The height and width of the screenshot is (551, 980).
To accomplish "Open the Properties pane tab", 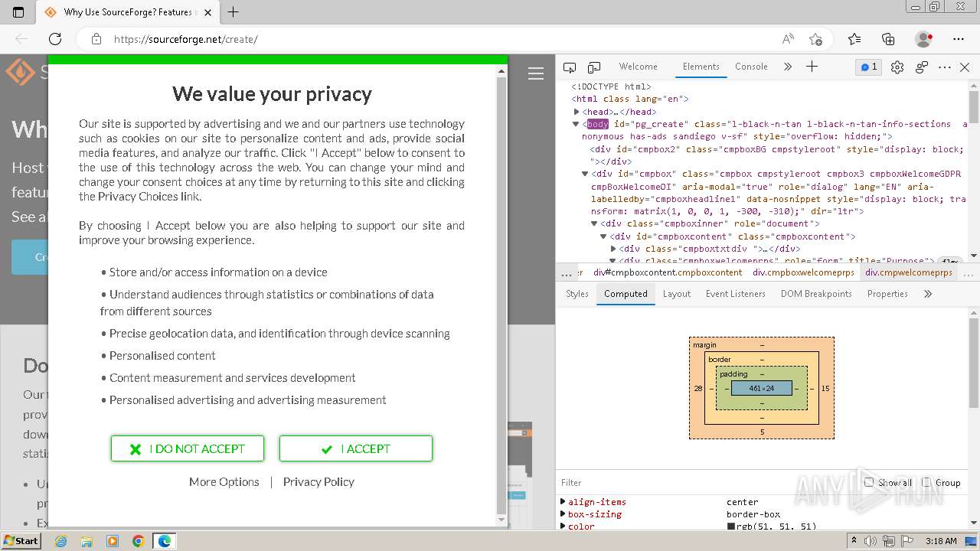I will (x=887, y=294).
